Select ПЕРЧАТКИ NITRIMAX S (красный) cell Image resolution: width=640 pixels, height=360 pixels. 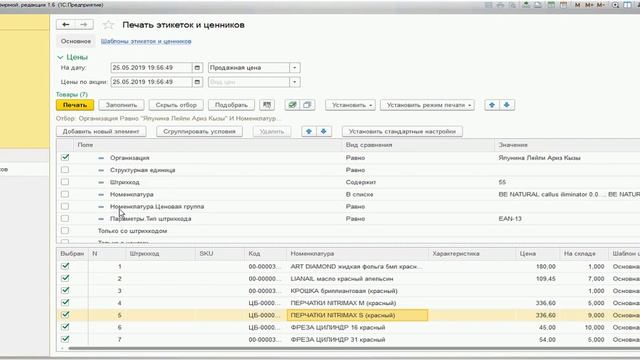[x=357, y=315]
